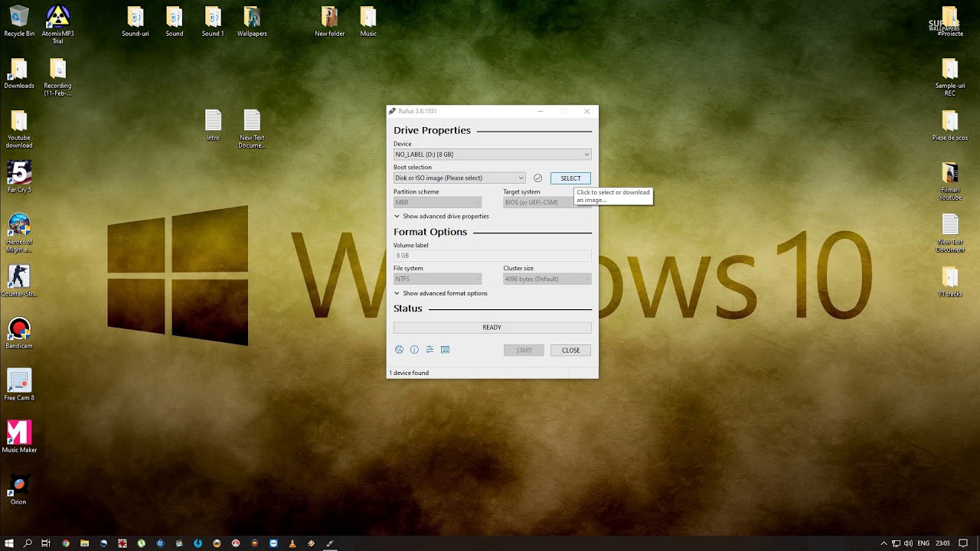
Task: Open the Recycle Bin desktop icon
Action: tap(19, 21)
